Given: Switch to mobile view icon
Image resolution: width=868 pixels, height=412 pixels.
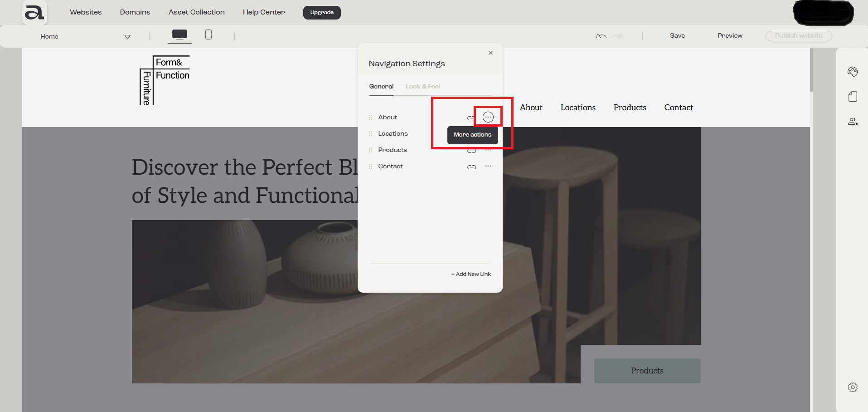Looking at the screenshot, I should 209,34.
